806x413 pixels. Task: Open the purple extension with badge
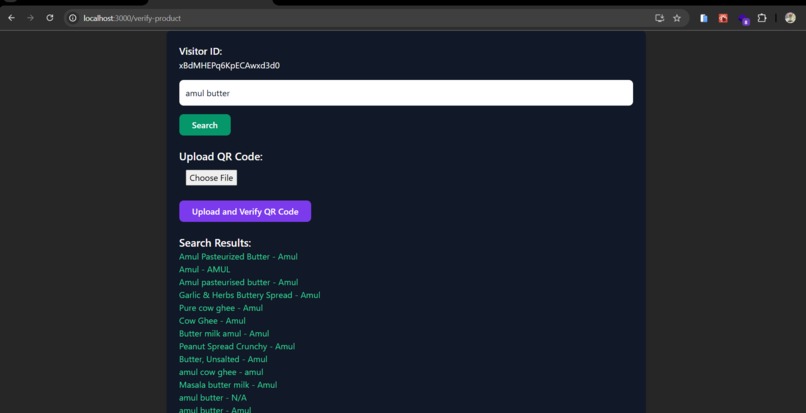pos(743,20)
